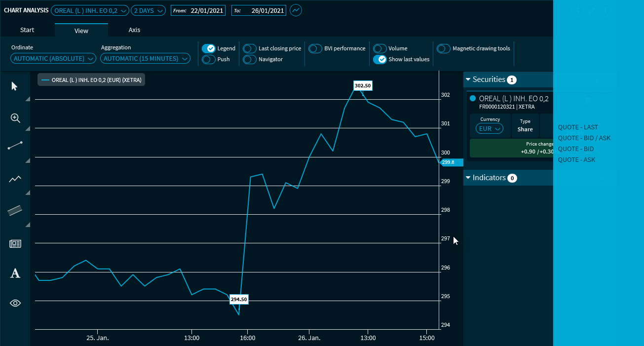Select QUOTE - LAST option
The width and height of the screenshot is (644, 346).
[x=578, y=127]
